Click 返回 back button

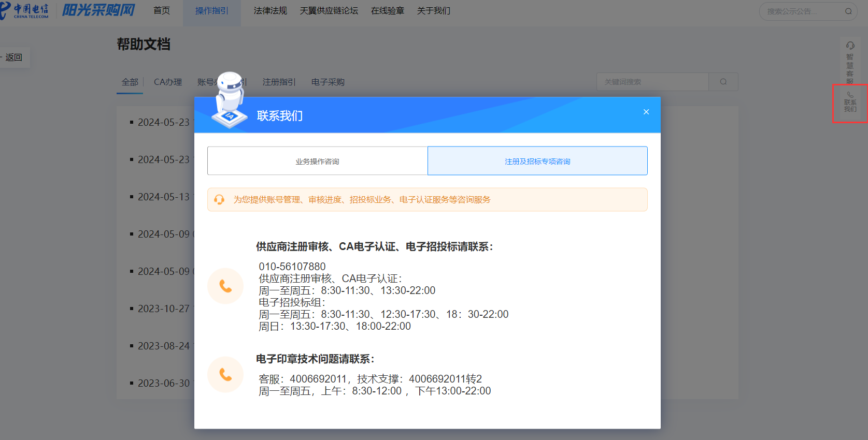(x=14, y=57)
